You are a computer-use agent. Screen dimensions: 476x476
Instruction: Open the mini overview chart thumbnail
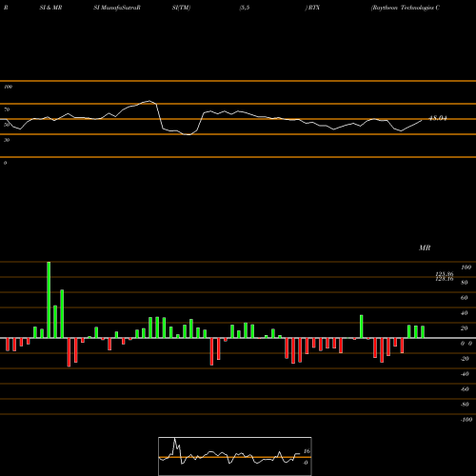[x=235, y=456]
